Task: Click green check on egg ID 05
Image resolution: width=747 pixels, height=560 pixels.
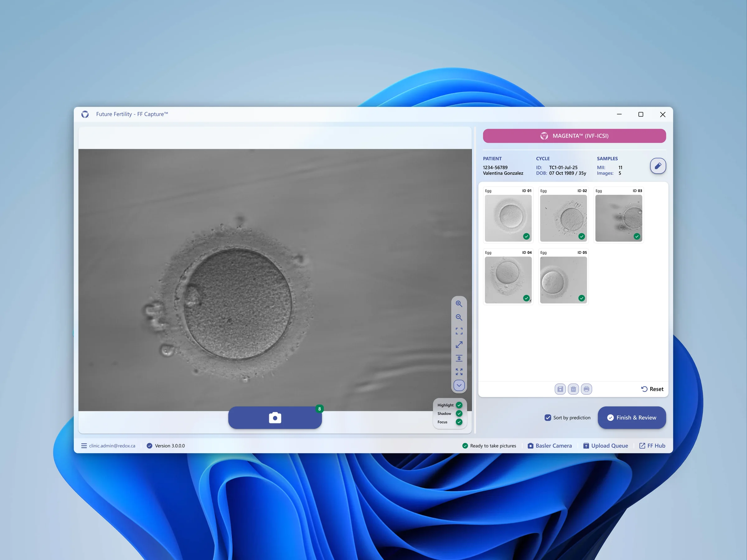Action: [x=581, y=298]
